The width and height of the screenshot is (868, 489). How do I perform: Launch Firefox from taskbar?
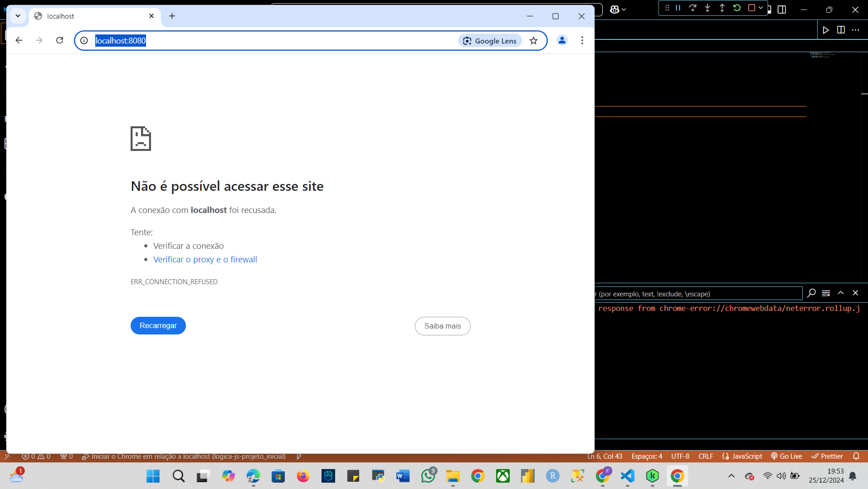[x=303, y=476]
